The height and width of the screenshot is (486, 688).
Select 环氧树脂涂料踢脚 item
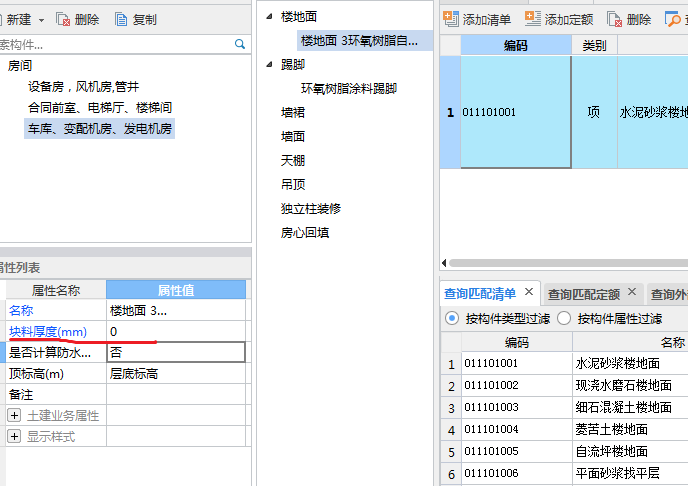(349, 89)
